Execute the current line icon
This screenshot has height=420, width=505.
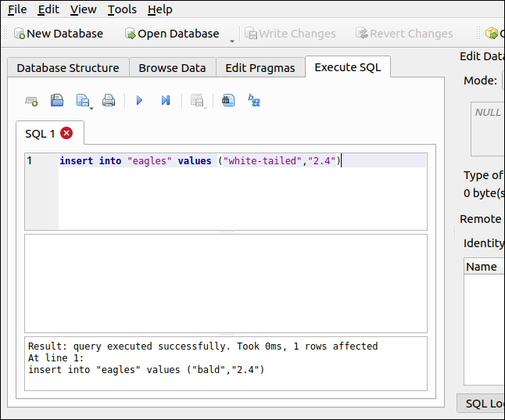(x=166, y=100)
